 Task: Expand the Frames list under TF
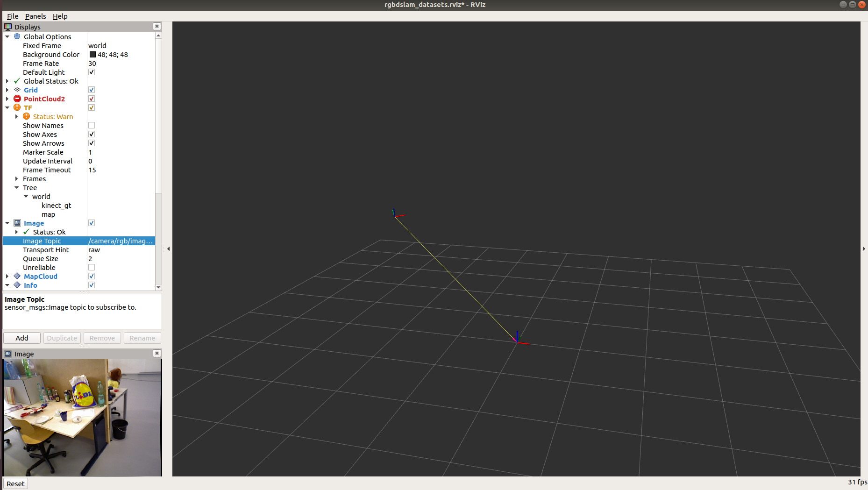(17, 178)
